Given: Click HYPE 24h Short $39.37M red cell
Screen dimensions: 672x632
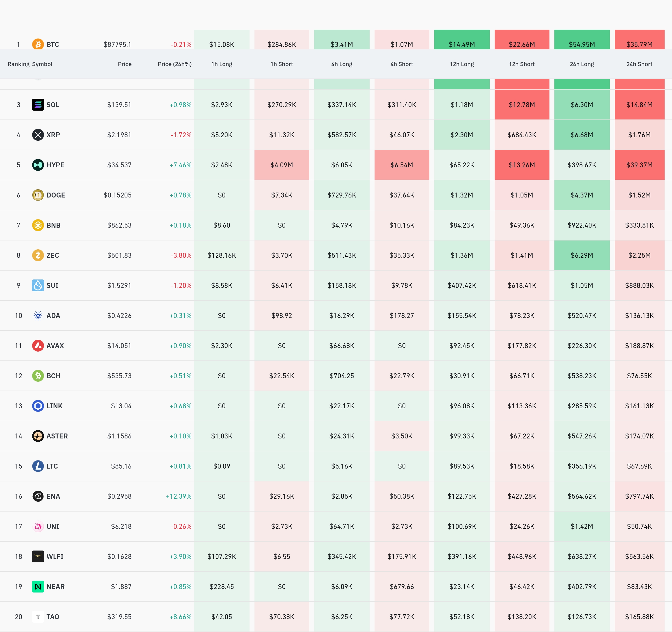Looking at the screenshot, I should [x=639, y=165].
